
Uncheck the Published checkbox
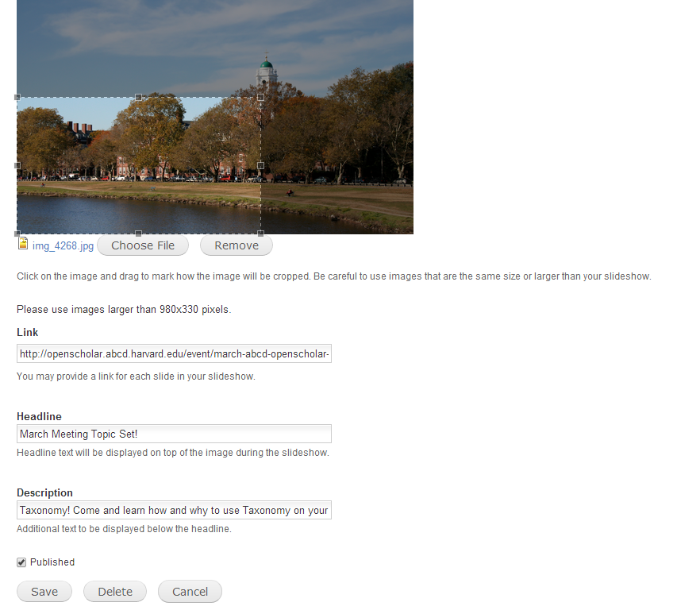coord(21,562)
